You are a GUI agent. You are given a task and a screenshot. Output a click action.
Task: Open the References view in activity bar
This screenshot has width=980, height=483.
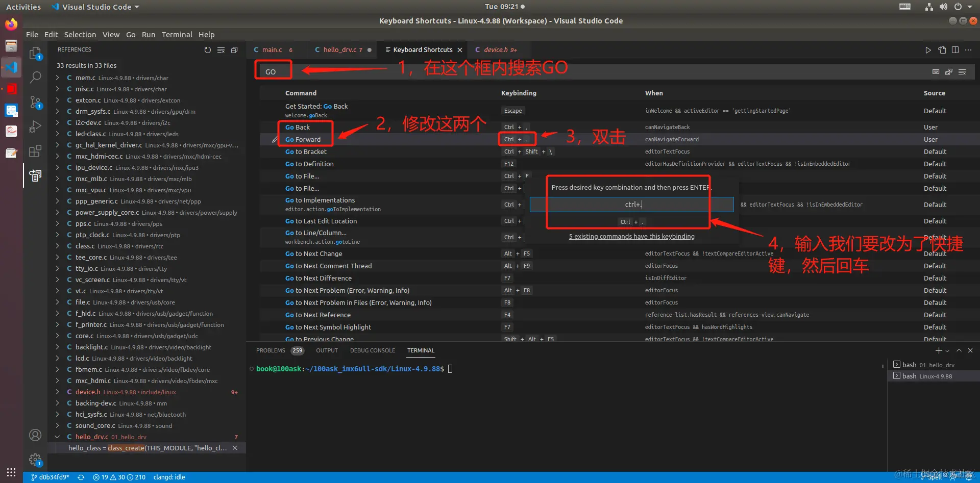(35, 175)
